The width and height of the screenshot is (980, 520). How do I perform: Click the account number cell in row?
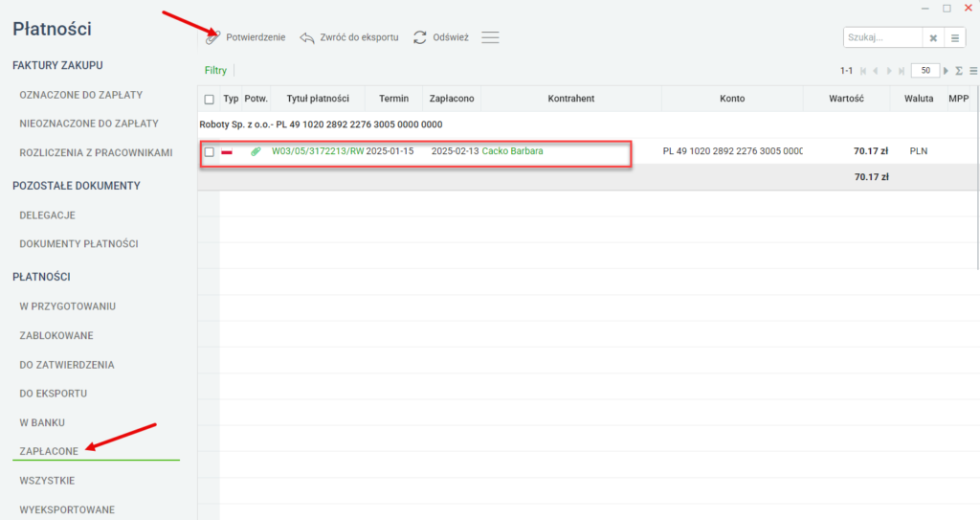(x=732, y=150)
